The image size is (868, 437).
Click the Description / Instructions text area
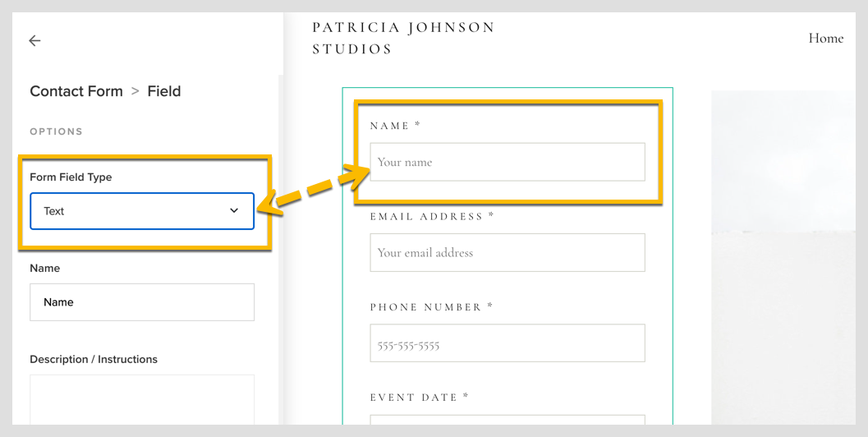(142, 400)
